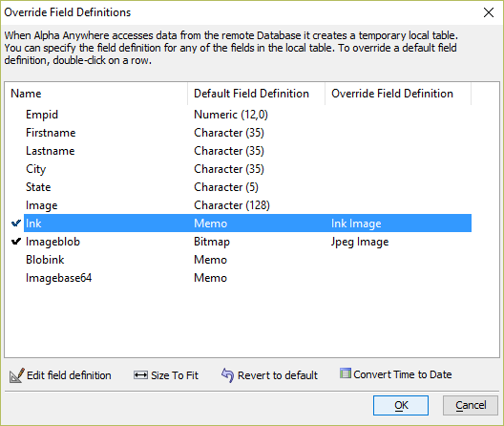The image size is (504, 426).
Task: Confirm changes with the OK button
Action: [401, 405]
